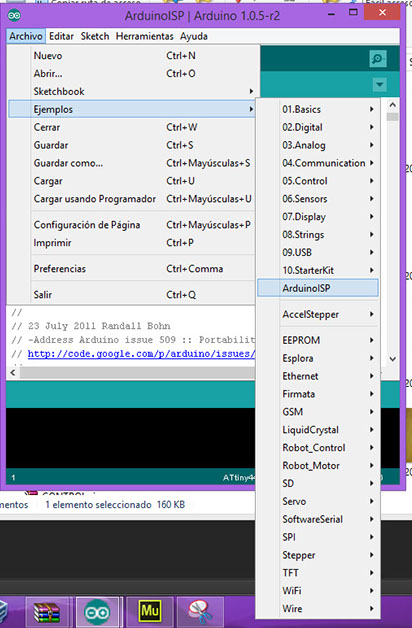
Task: Select Imprimir menu item
Action: pos(131,243)
